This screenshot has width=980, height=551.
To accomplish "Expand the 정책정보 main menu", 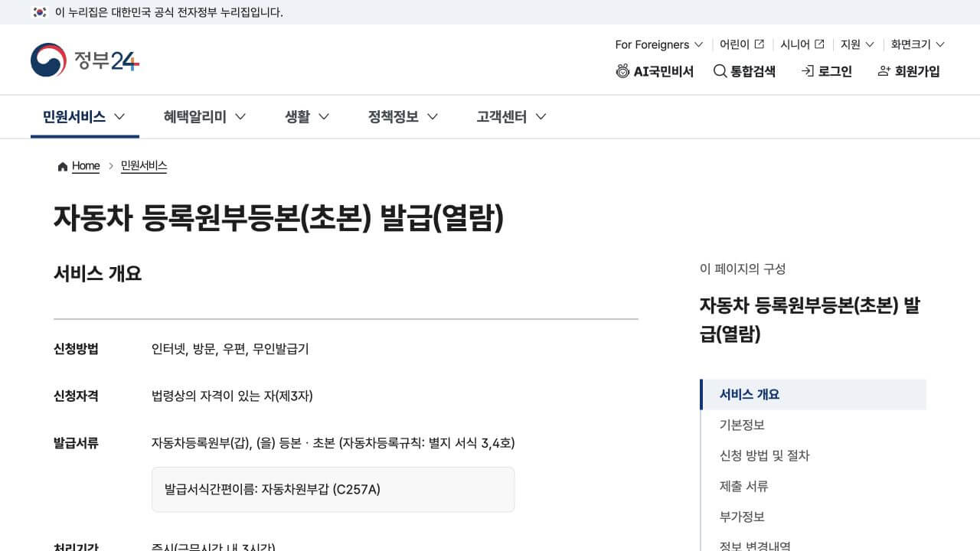I will pos(403,116).
